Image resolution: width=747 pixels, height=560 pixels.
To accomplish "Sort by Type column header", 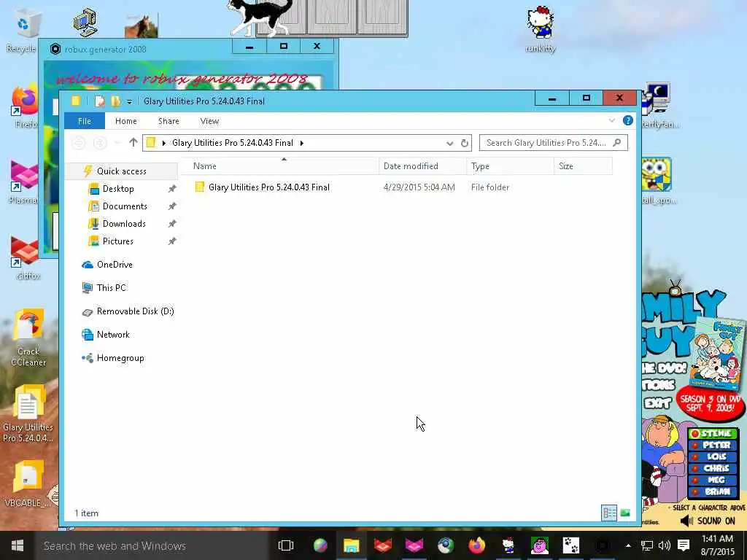I will pyautogui.click(x=510, y=166).
